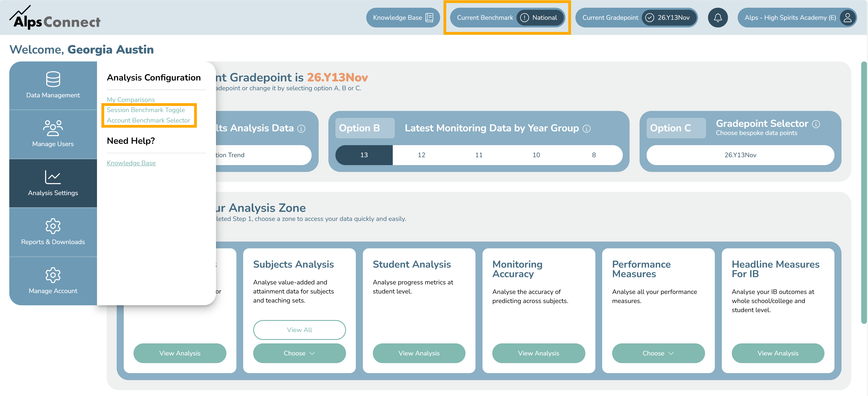
Task: Click View Analysis under Monitoring Accuracy
Action: 538,353
